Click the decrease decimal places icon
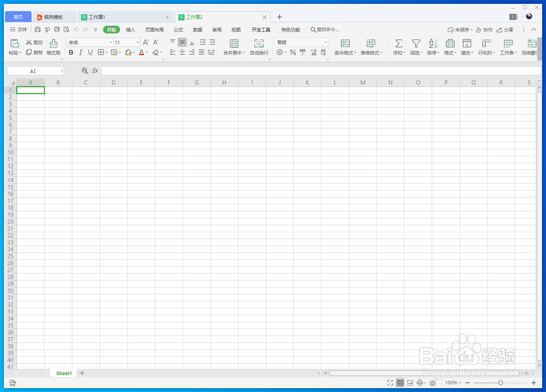546x392 pixels. 323,52
